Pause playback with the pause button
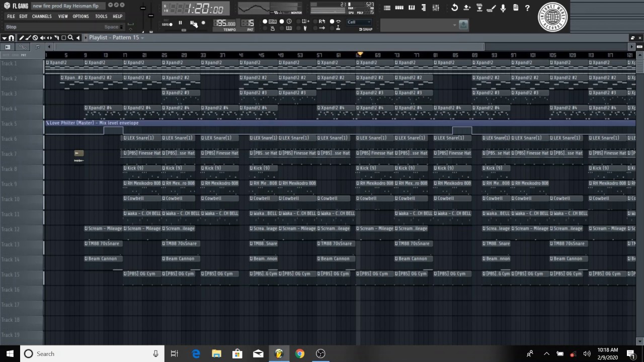The image size is (644, 362). pos(180,23)
